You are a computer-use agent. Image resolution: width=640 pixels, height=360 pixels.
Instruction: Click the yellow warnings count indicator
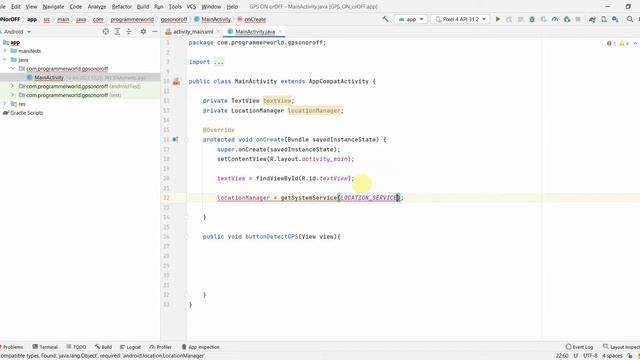pyautogui.click(x=624, y=43)
